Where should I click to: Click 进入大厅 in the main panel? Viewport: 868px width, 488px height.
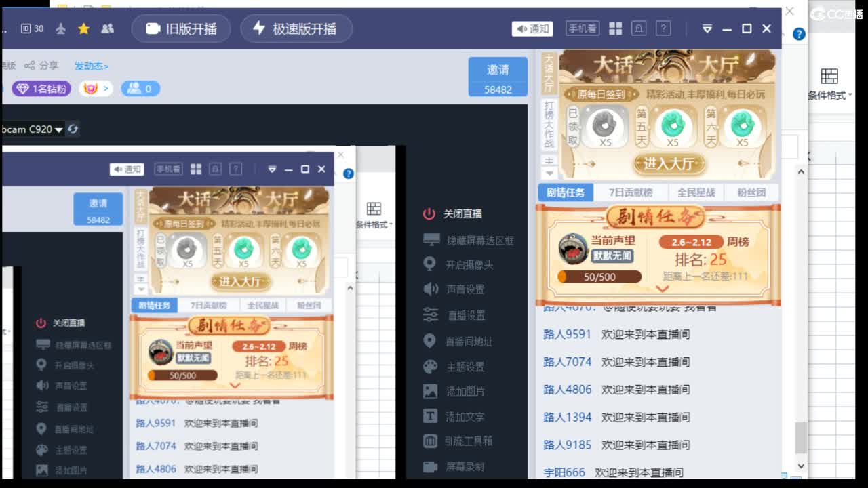[669, 164]
